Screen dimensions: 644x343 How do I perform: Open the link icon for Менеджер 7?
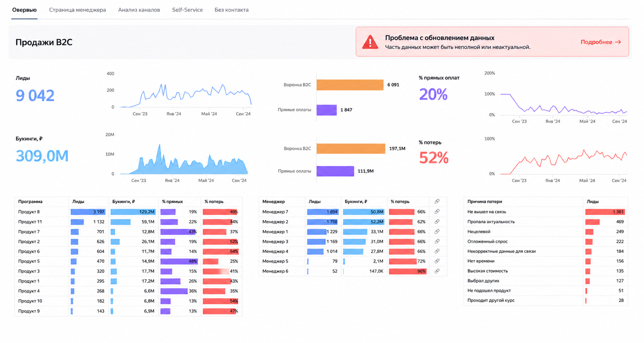437,212
